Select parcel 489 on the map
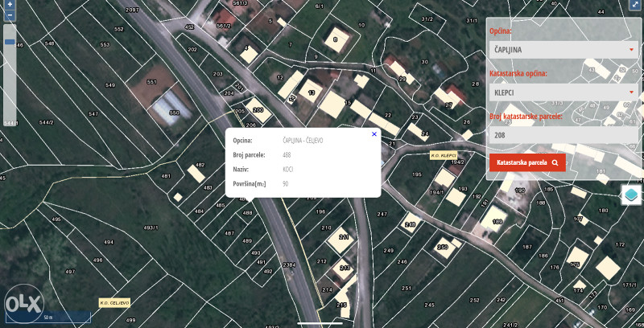 [x=247, y=240]
